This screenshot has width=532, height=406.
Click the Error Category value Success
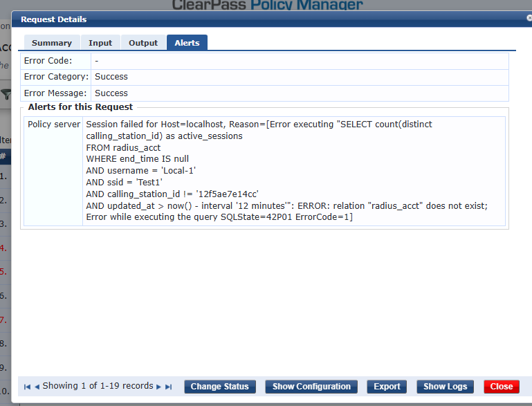point(111,77)
